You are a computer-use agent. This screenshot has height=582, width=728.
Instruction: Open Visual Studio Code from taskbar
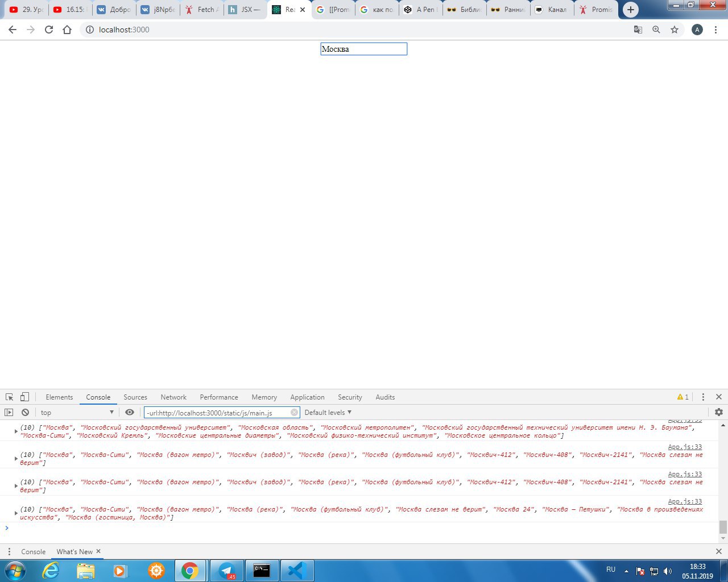297,570
